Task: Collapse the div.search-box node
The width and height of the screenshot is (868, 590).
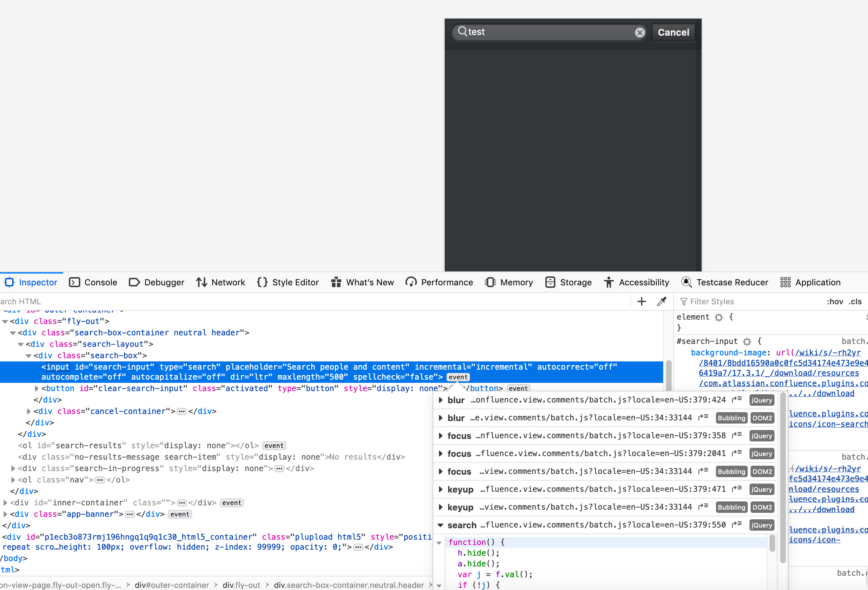Action: click(29, 355)
